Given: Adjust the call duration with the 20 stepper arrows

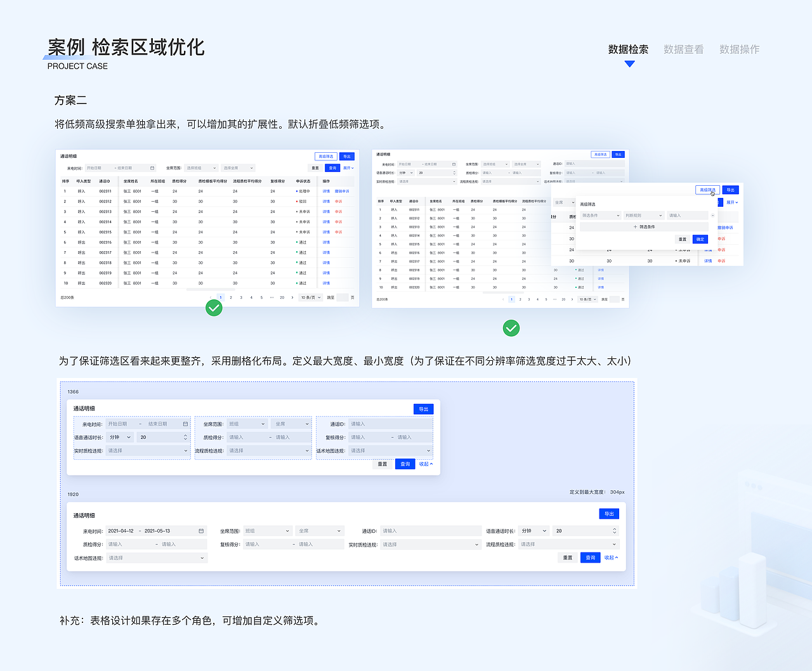Looking at the screenshot, I should point(185,436).
